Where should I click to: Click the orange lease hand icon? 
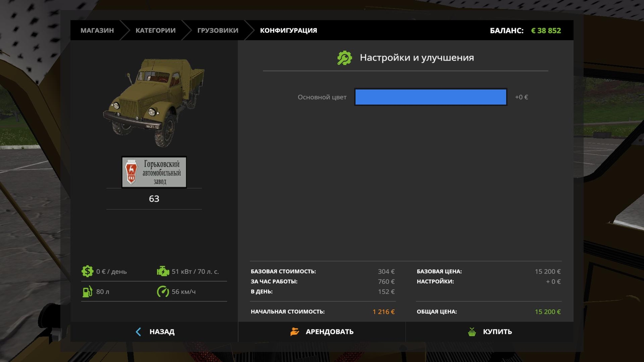(x=295, y=332)
